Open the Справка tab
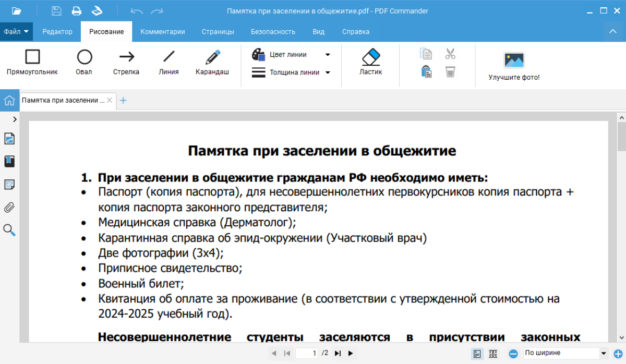This screenshot has width=626, height=364. [356, 31]
